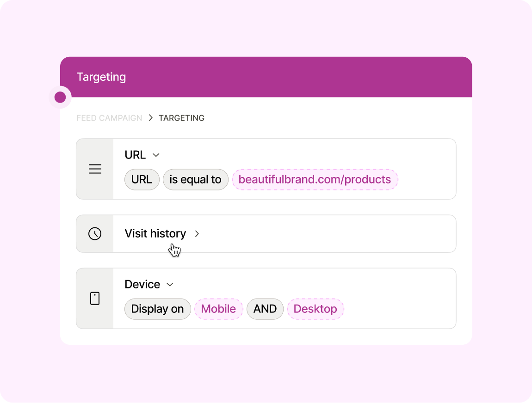Open the FEED CAMPAIGN breadcrumb link
Image resolution: width=532 pixels, height=403 pixels.
coord(109,118)
